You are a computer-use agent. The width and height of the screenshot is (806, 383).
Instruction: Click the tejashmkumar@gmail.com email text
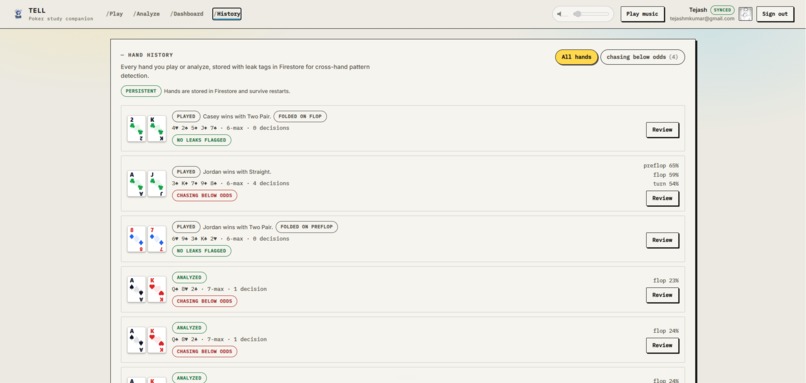pos(702,19)
